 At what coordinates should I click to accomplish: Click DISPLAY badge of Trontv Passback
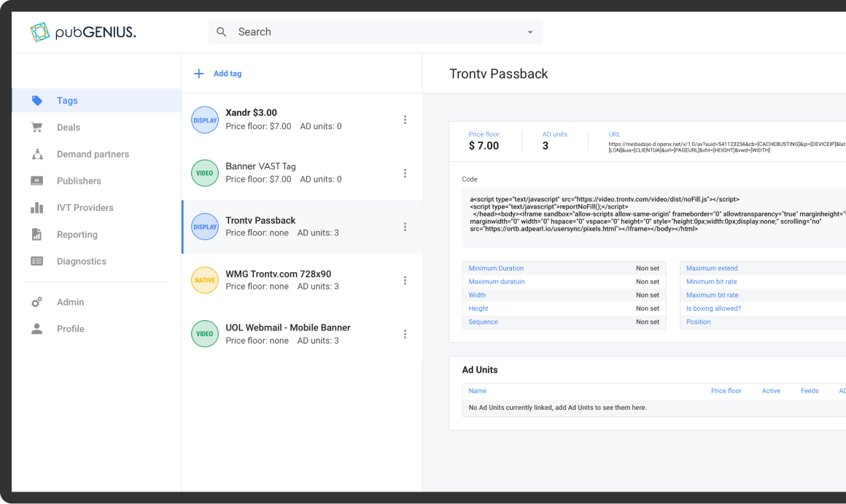point(205,227)
